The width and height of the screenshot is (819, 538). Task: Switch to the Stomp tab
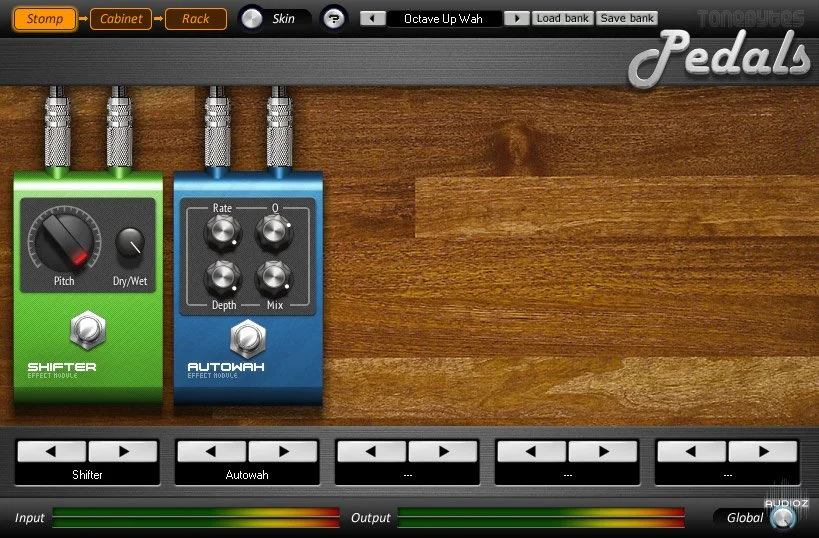[x=45, y=19]
